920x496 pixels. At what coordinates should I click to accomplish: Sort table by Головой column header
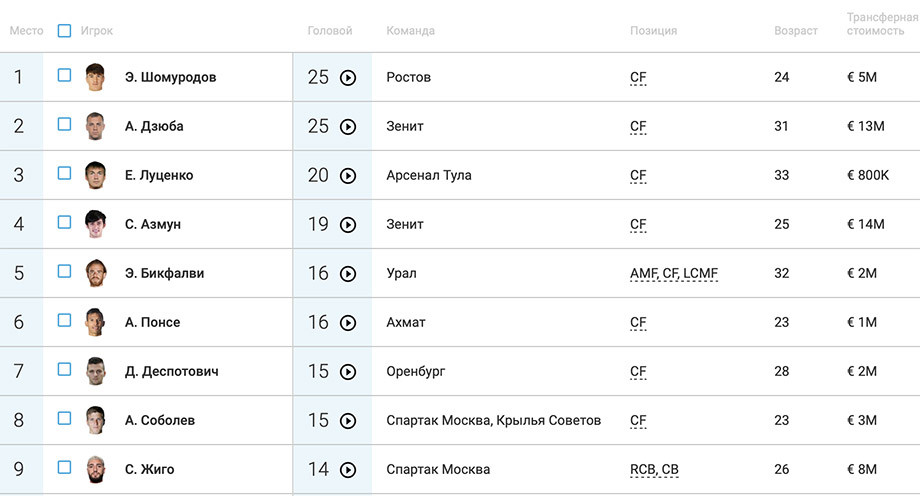click(x=330, y=31)
